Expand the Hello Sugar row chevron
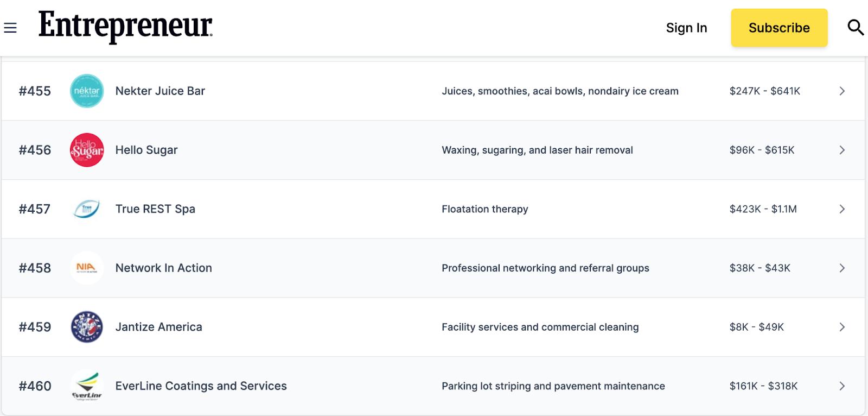The width and height of the screenshot is (868, 416). coord(842,150)
